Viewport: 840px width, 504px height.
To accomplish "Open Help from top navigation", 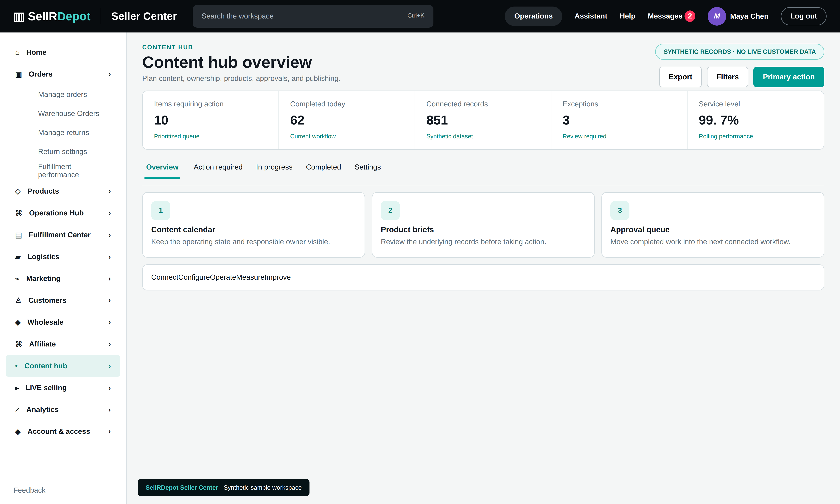I will click(627, 16).
